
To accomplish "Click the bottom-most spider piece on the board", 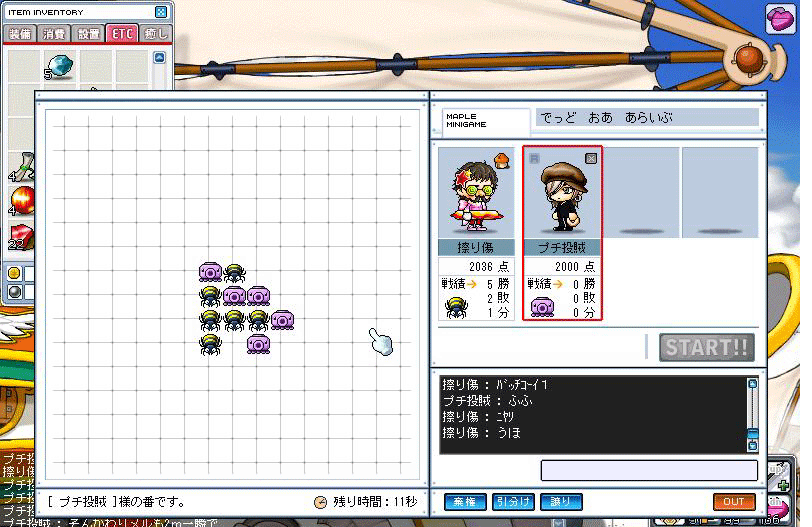I will [x=210, y=344].
